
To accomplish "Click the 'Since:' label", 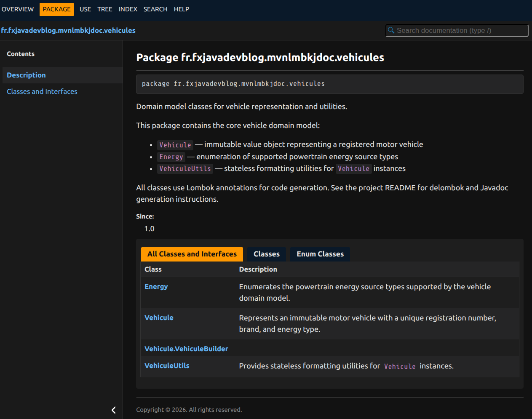I will coord(145,216).
